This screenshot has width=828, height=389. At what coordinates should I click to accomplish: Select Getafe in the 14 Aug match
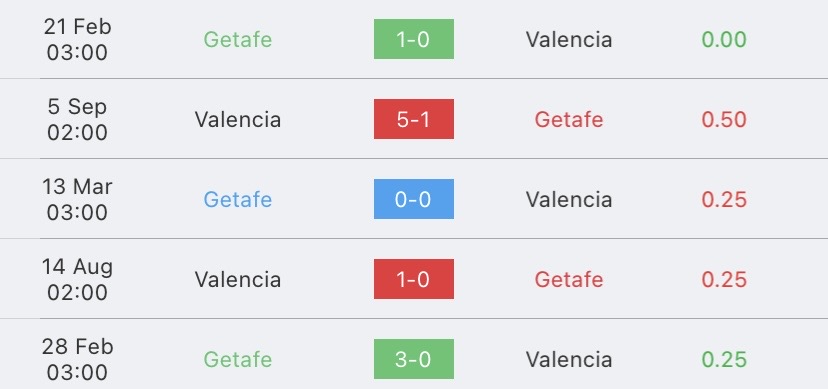[569, 279]
